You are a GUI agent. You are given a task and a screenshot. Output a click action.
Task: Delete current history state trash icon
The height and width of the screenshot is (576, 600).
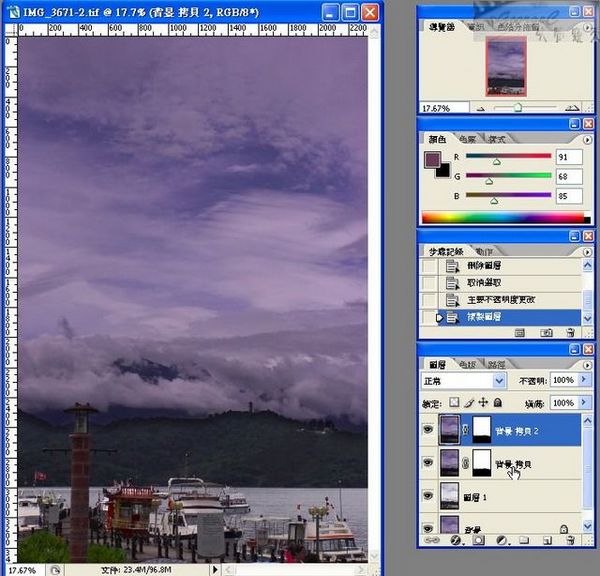(570, 333)
